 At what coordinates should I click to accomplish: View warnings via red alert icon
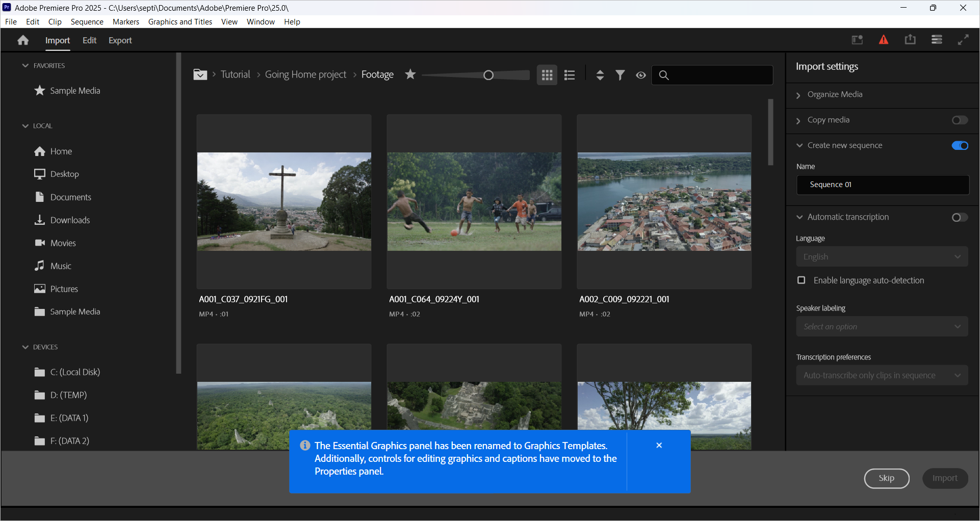point(884,39)
